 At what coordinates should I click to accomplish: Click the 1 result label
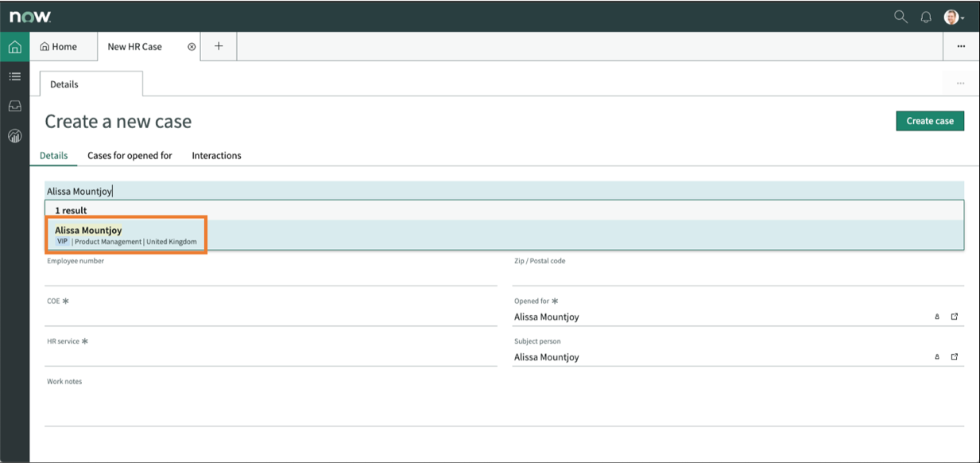(x=71, y=210)
